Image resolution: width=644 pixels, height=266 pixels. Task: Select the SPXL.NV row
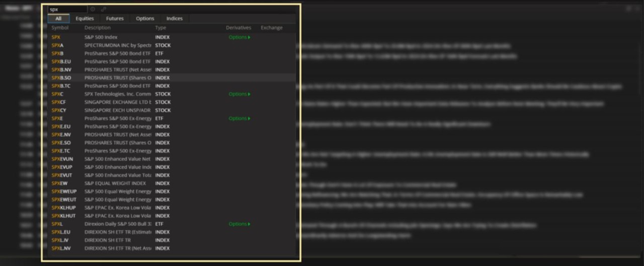coord(172,248)
